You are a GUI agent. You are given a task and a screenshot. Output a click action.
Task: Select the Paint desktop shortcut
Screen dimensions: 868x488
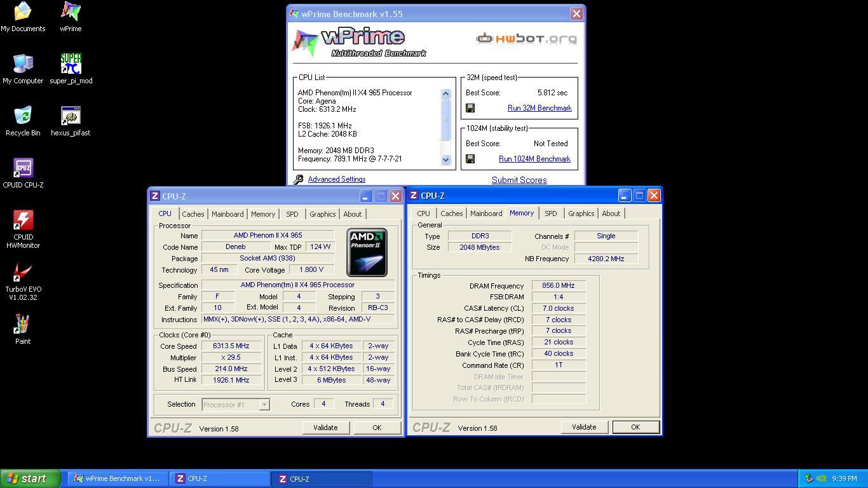[x=23, y=330]
